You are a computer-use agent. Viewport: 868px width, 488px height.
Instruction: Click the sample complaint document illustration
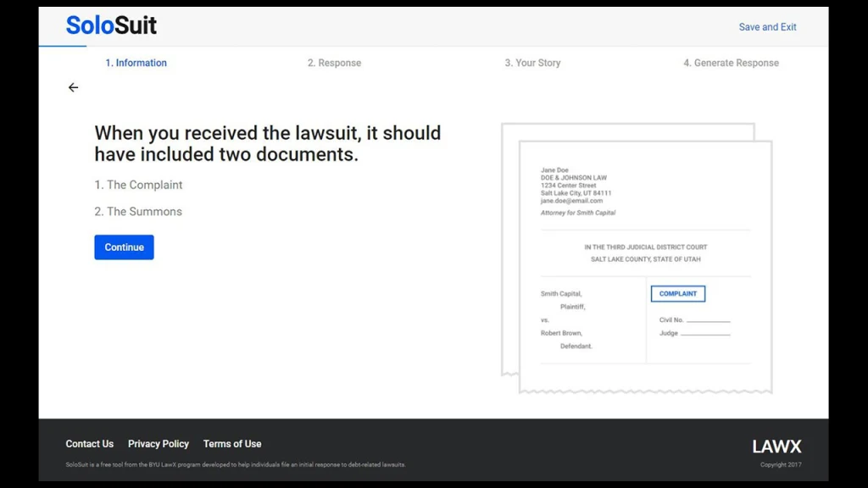point(644,263)
